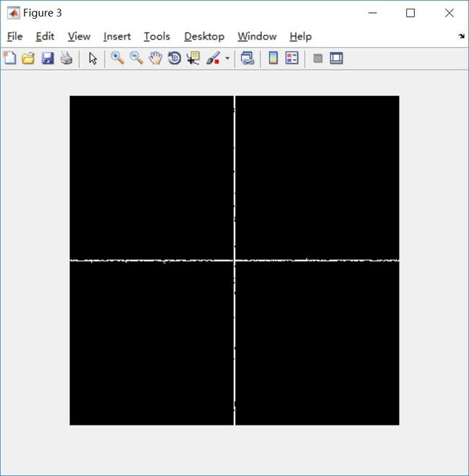Print the figure with the printer icon
This screenshot has height=476, width=469.
coord(66,58)
